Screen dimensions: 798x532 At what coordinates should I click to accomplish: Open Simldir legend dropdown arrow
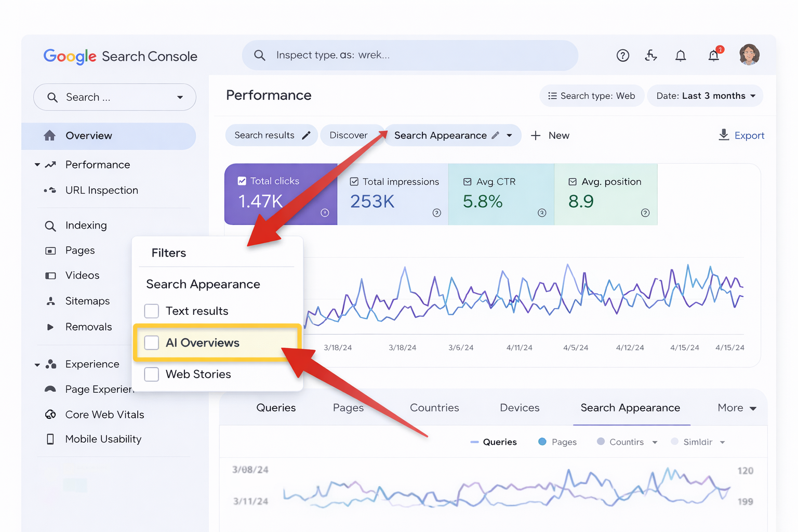[x=722, y=442]
